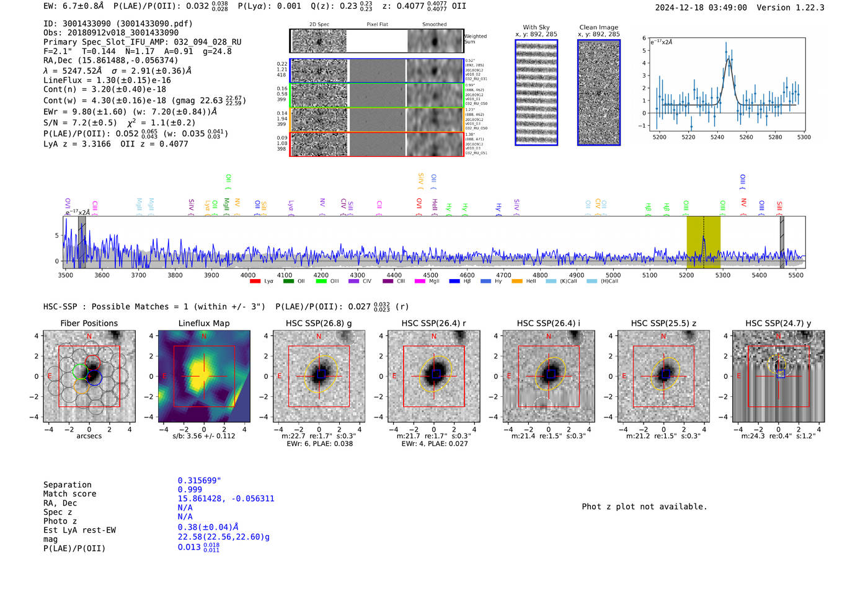Click the OIII lime legend swatch
The height and width of the screenshot is (591, 868).
point(321,282)
